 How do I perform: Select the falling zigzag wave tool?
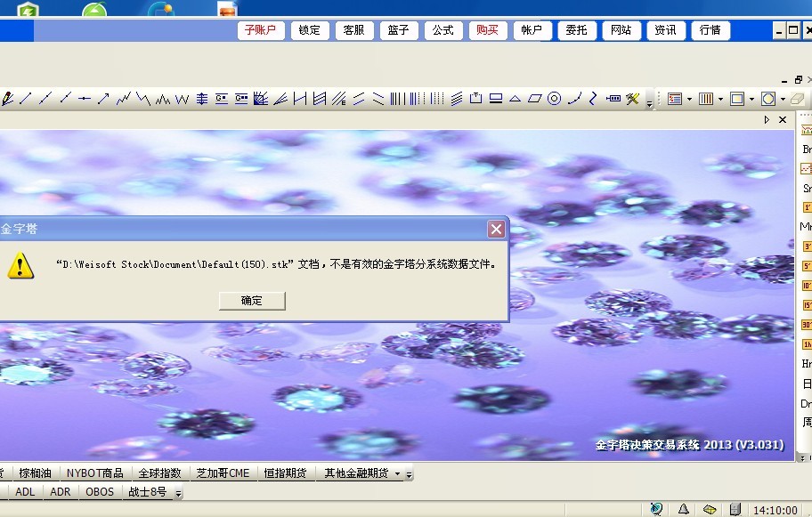pos(143,99)
